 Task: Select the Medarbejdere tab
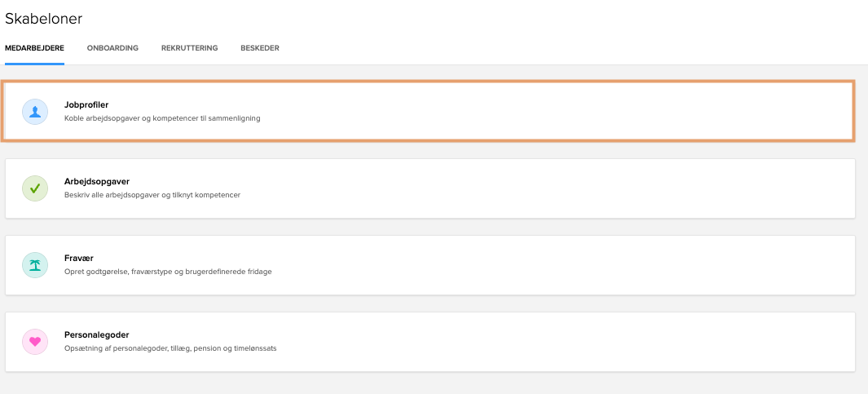click(34, 48)
